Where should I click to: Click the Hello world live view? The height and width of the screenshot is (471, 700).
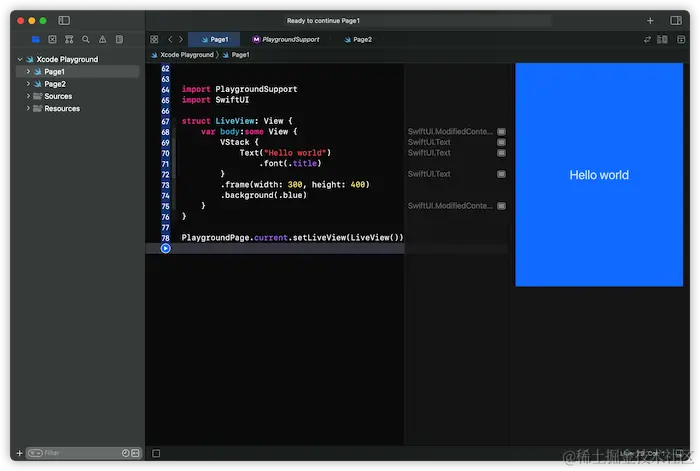[599, 175]
